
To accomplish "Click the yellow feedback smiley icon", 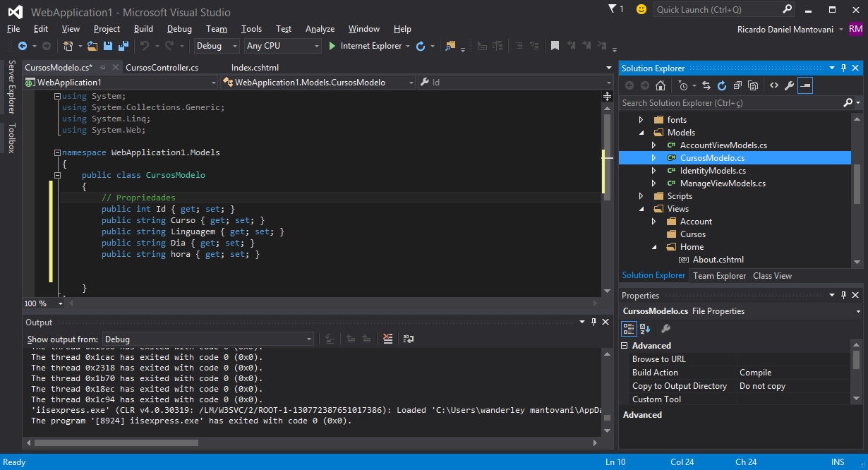I will (x=641, y=9).
